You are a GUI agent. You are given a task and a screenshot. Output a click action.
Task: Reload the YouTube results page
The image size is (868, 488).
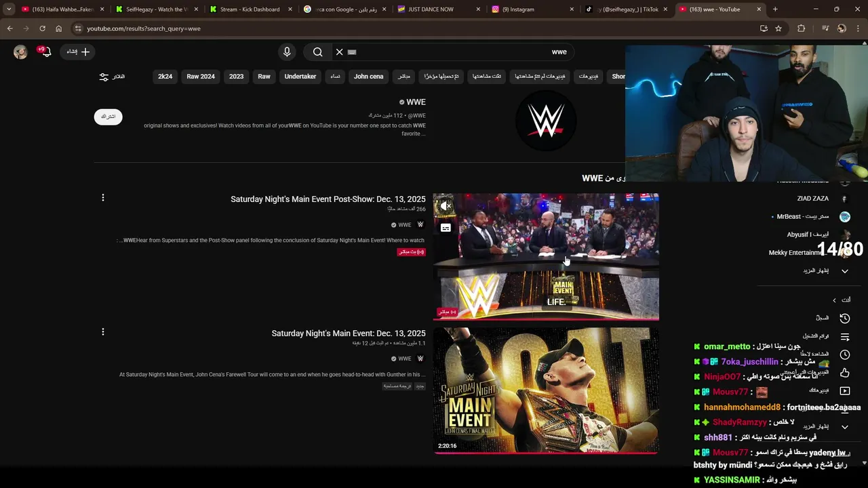(x=42, y=28)
